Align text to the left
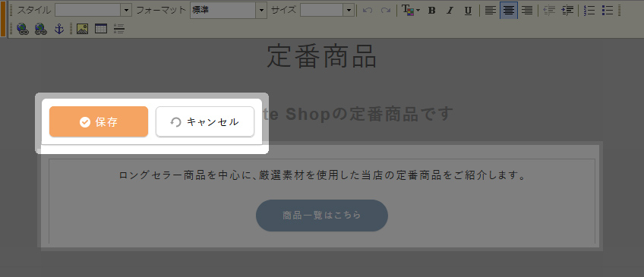644x277 pixels. coord(490,11)
